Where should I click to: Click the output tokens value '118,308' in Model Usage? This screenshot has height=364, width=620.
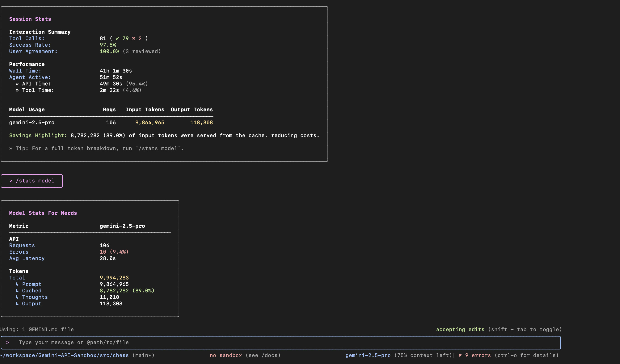(x=201, y=122)
